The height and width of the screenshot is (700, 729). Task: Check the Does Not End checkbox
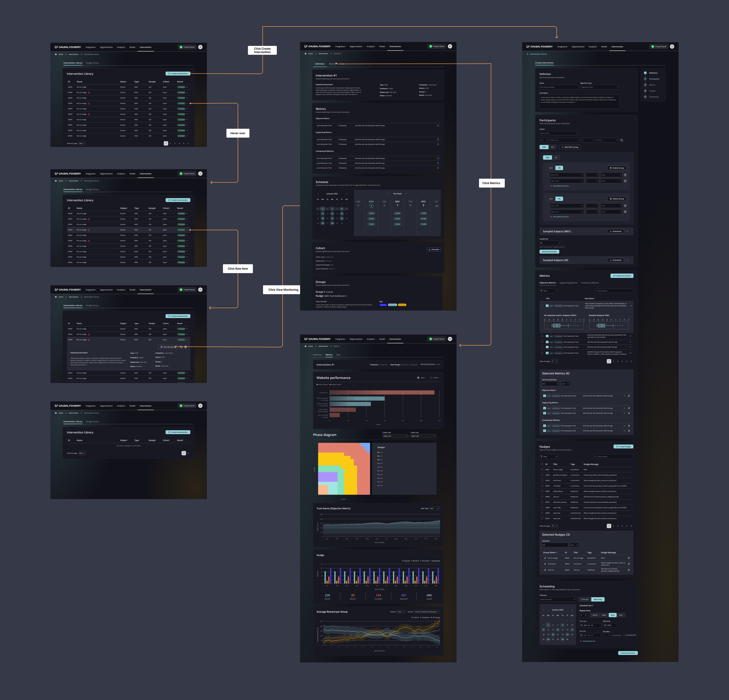point(624,635)
